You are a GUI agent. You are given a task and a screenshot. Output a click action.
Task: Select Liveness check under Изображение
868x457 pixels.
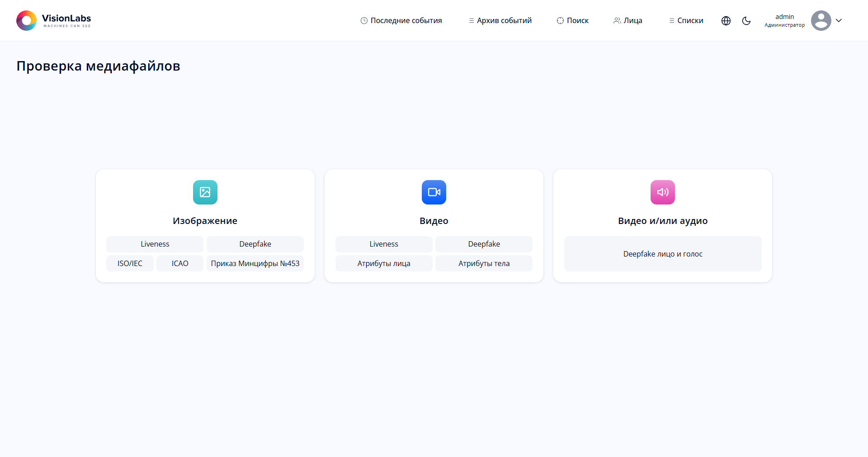click(155, 244)
